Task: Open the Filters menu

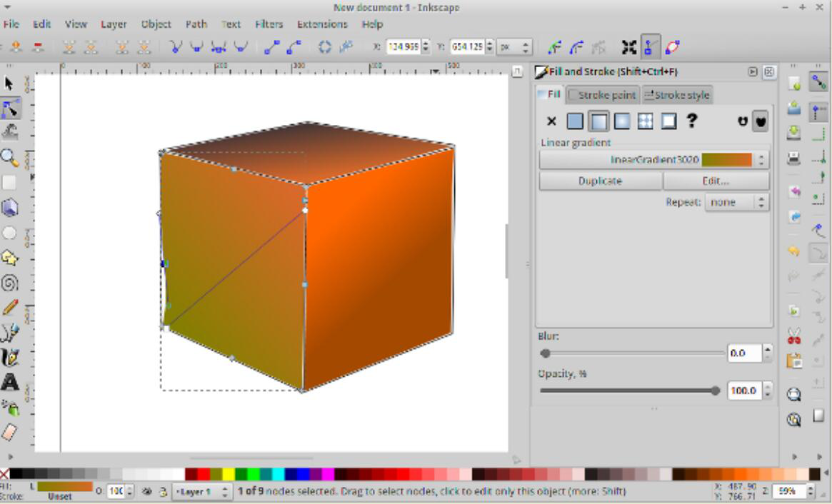Action: point(269,24)
